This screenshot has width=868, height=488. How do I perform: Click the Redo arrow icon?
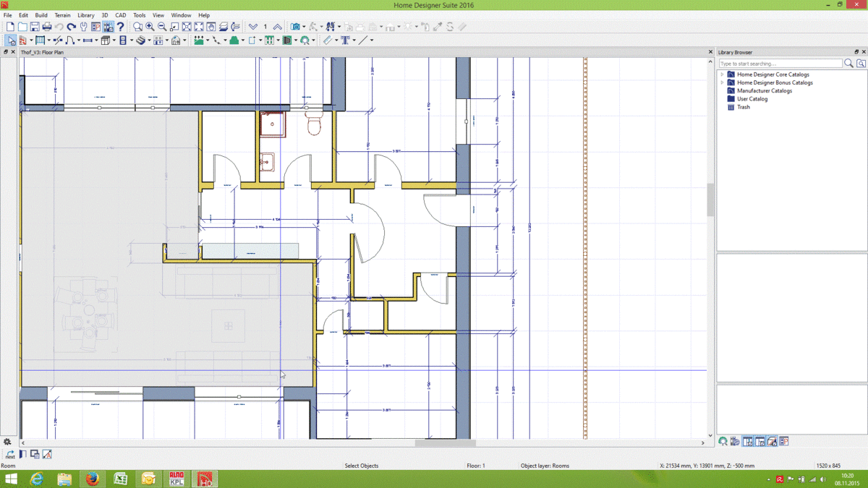click(72, 27)
